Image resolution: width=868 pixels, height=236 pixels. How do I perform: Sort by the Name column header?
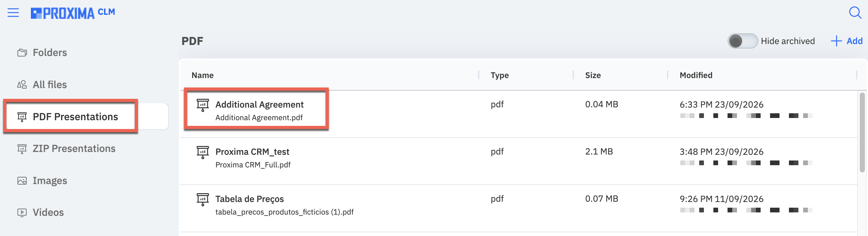click(203, 75)
